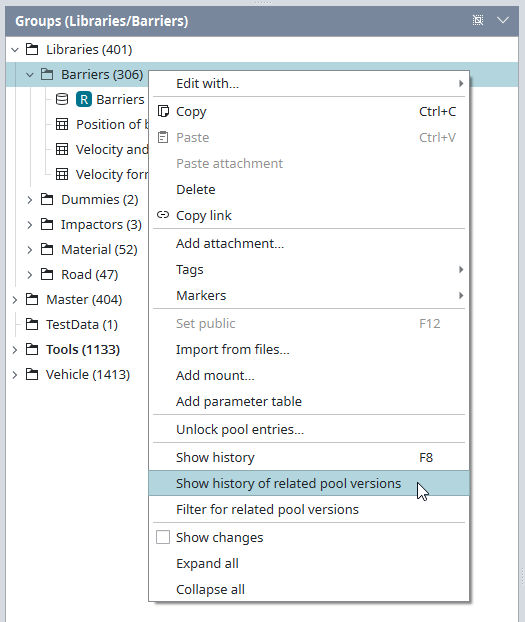Choose Collapse all from the menu
This screenshot has width=525, height=622.
pyautogui.click(x=309, y=589)
